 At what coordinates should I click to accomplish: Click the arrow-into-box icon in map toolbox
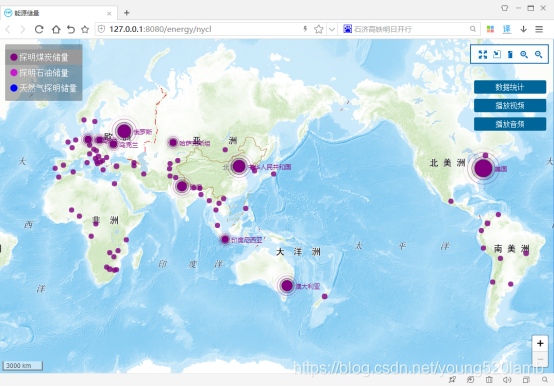click(497, 54)
